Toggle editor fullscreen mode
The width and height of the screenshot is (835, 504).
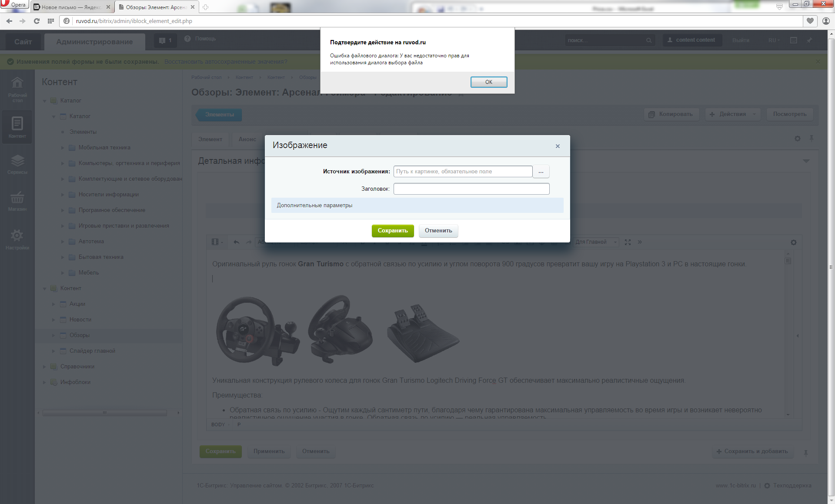point(628,242)
